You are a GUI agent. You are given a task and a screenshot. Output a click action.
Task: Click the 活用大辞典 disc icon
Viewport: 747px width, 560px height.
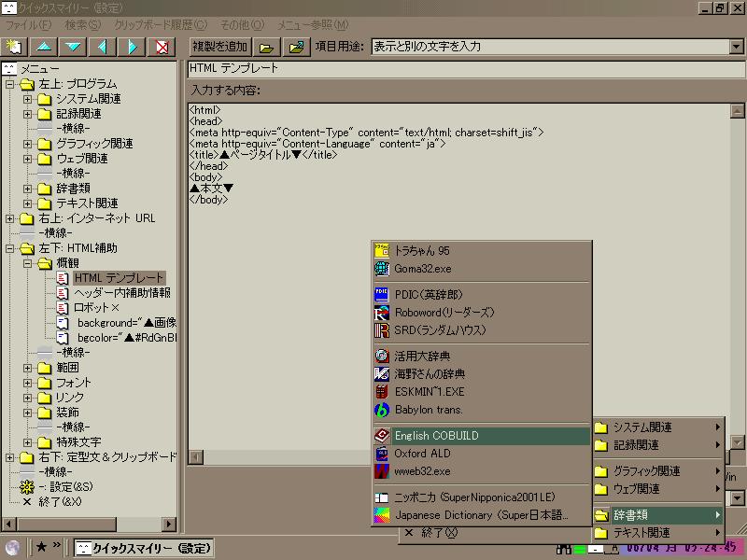382,357
